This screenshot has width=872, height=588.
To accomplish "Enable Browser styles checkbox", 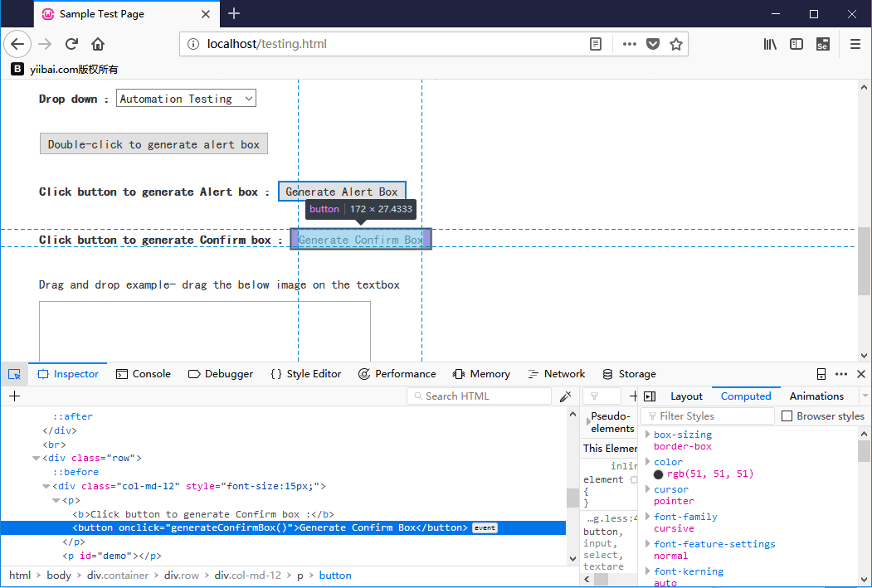I will point(787,415).
